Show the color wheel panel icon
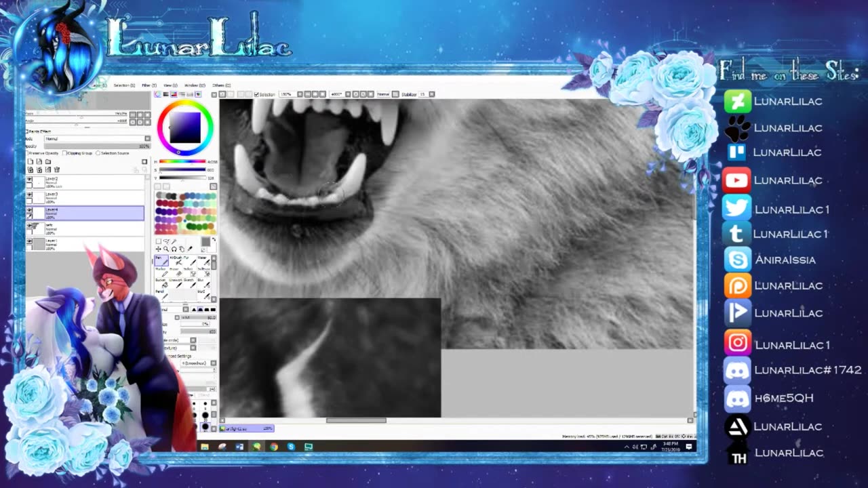 tap(158, 94)
